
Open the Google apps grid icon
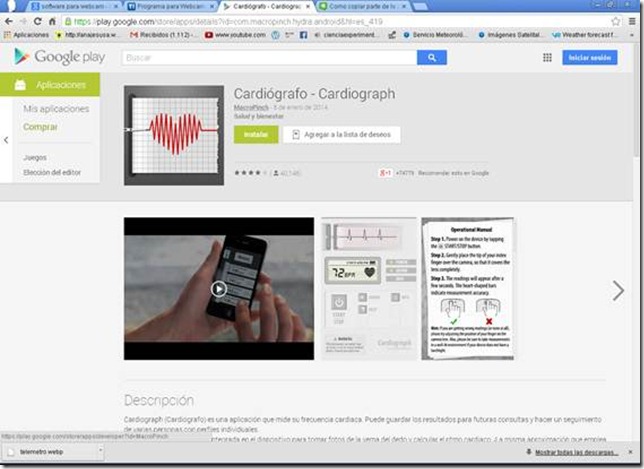pyautogui.click(x=547, y=58)
